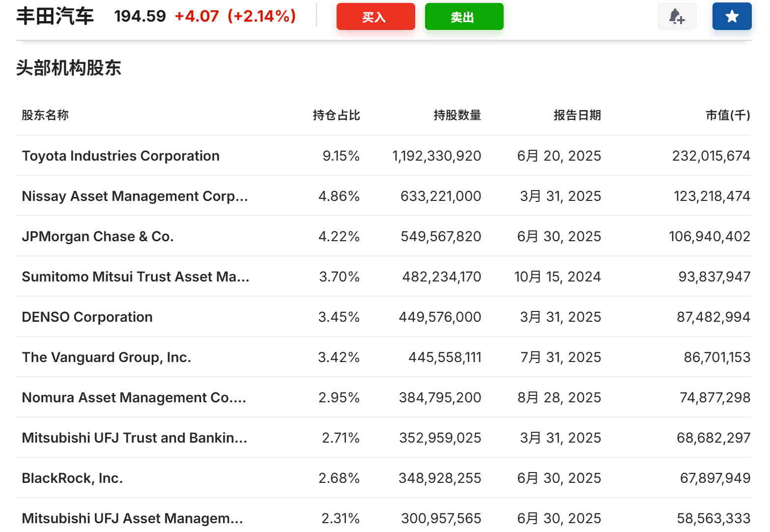The height and width of the screenshot is (532, 770).
Task: Click BlackRock, Inc. shareholder name
Action: 73,478
